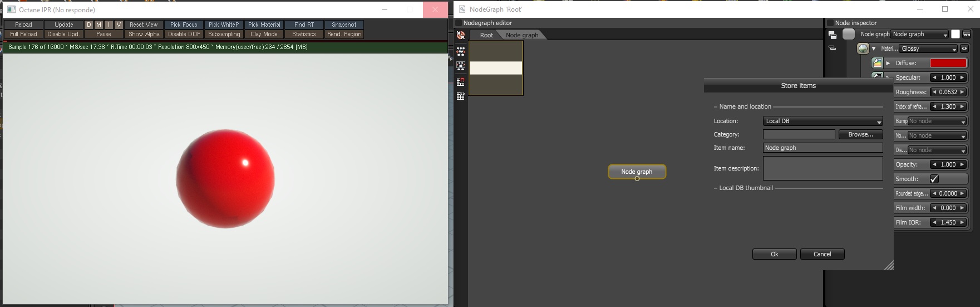Click the Browse... button next to Category

click(861, 134)
